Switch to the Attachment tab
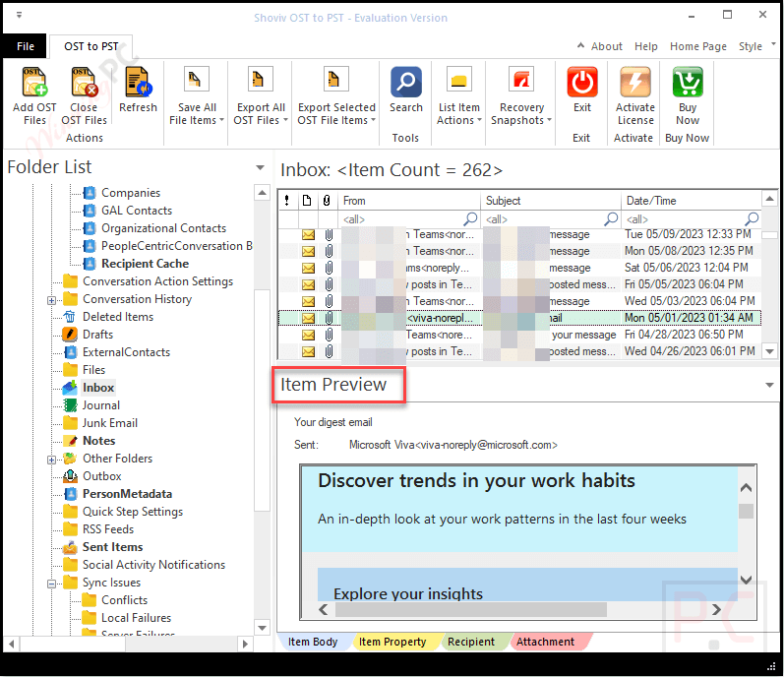Screen dimensions: 784x677 (546, 642)
